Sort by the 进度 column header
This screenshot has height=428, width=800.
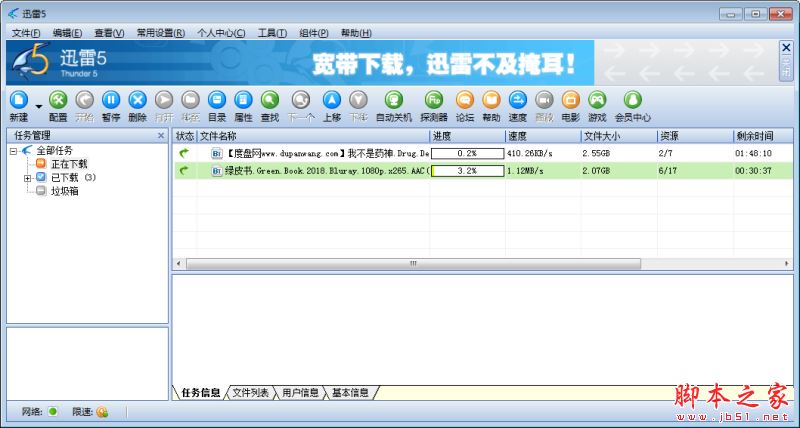tap(467, 136)
